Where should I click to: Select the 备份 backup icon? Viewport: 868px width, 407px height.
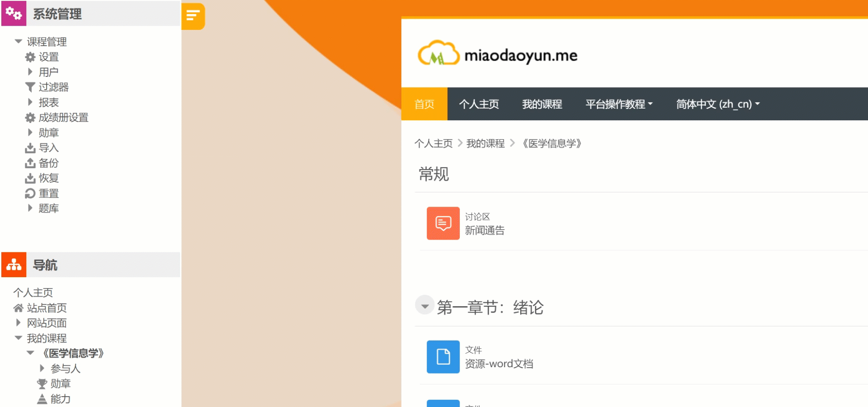tap(30, 163)
